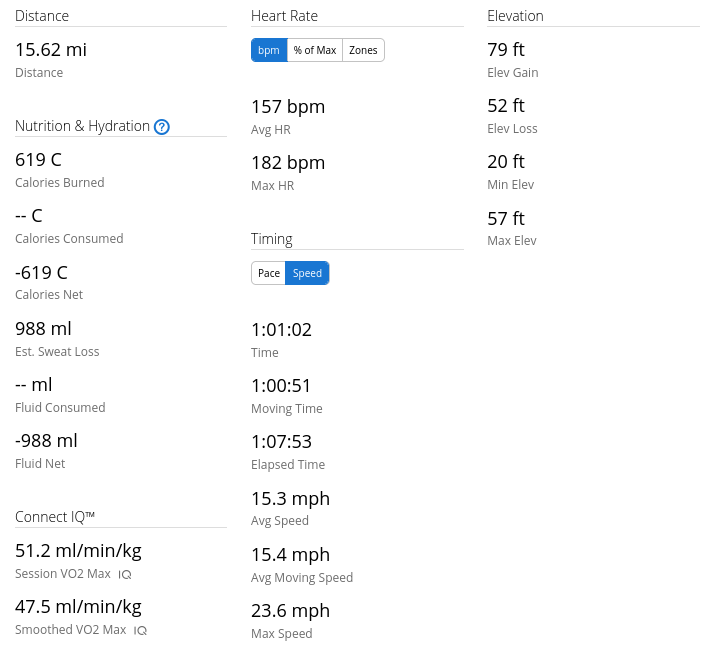Screen dimensions: 723x654
Task: Click the Connect IQ section heading
Action: click(x=55, y=517)
